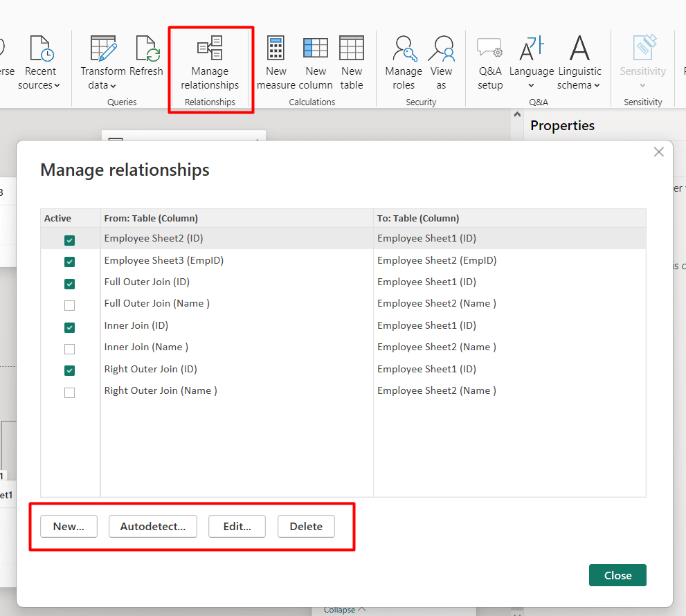The width and height of the screenshot is (686, 616).
Task: Click the Autodetect... button
Action: coord(153,526)
